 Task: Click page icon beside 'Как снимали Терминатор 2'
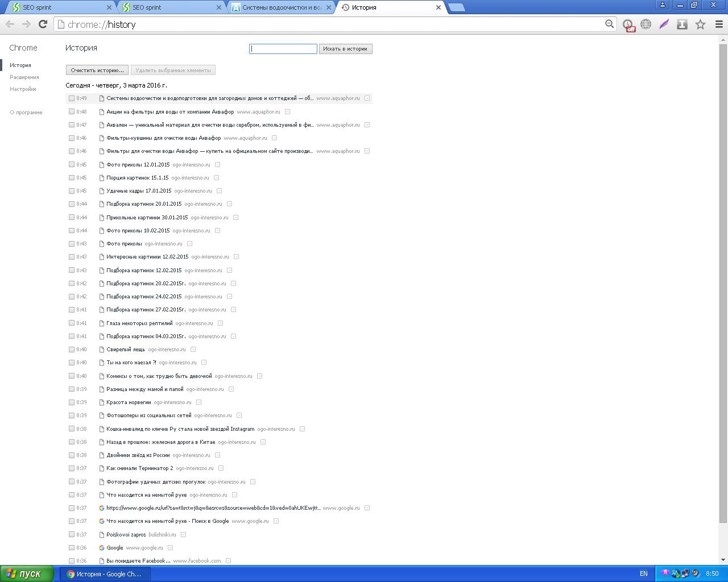[x=102, y=468]
